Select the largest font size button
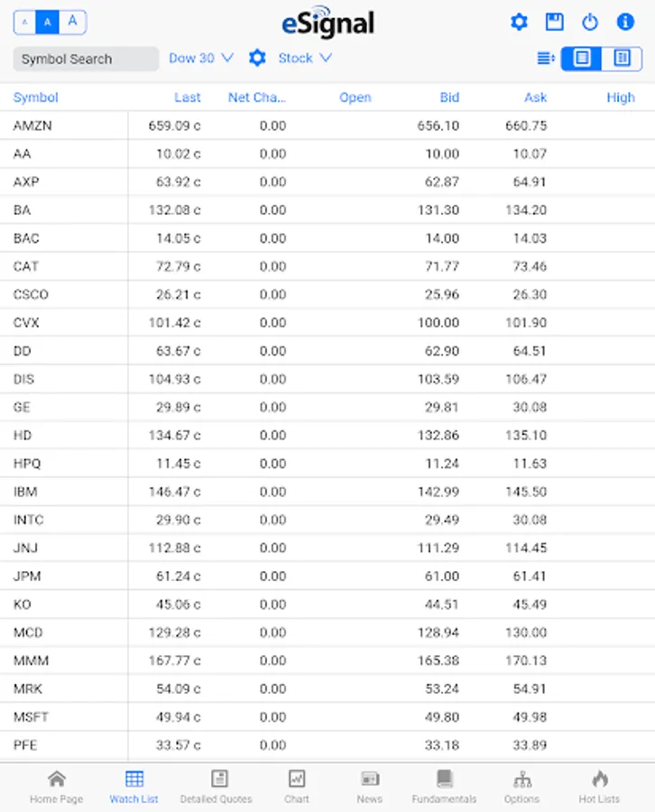The width and height of the screenshot is (655, 812). [x=73, y=22]
